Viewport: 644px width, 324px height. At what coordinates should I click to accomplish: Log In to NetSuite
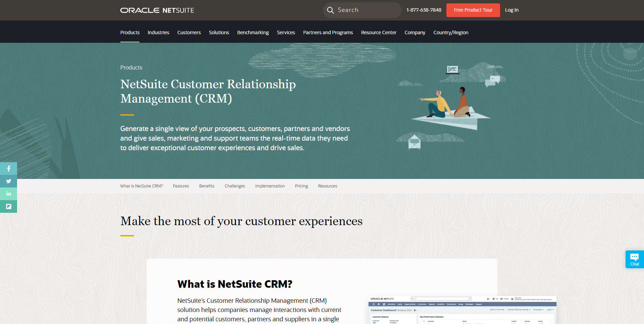pyautogui.click(x=512, y=10)
